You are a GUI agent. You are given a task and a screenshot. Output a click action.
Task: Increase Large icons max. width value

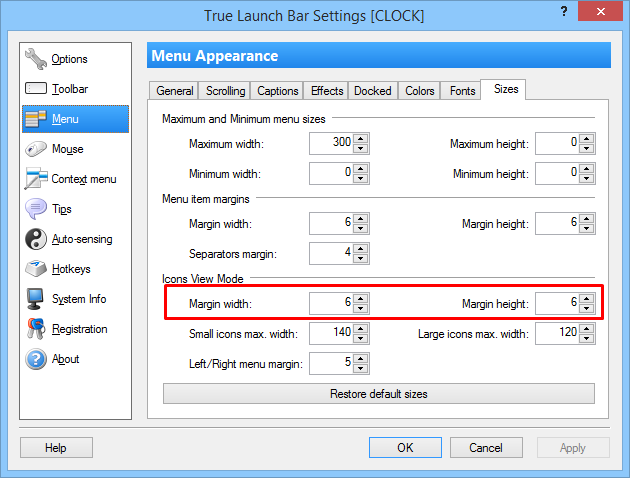pyautogui.click(x=587, y=327)
